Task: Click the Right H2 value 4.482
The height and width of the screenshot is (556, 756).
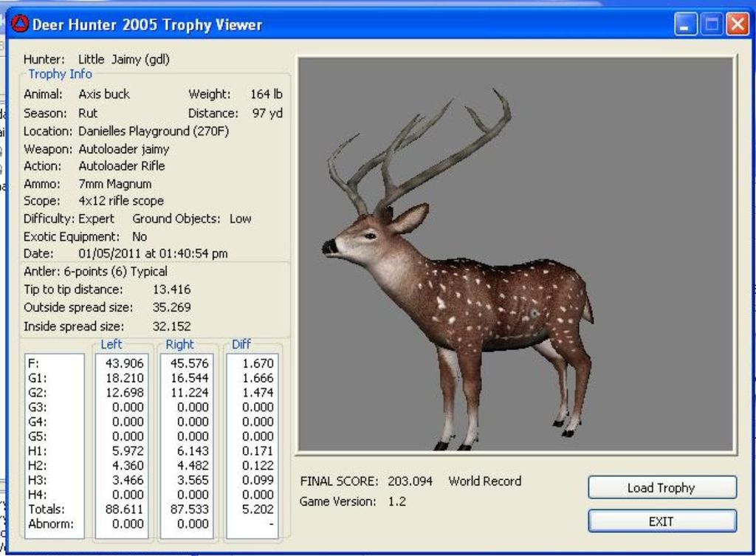Action: [193, 465]
